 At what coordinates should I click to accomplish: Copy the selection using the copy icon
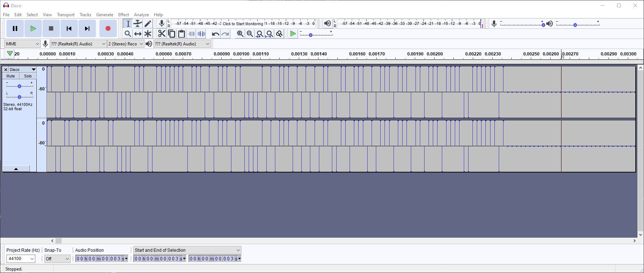172,34
